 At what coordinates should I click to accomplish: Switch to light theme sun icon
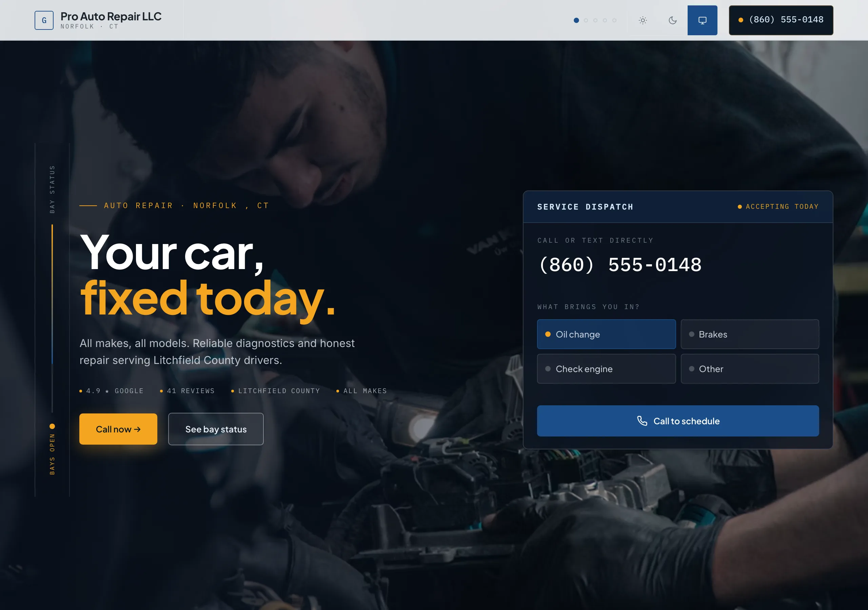643,20
